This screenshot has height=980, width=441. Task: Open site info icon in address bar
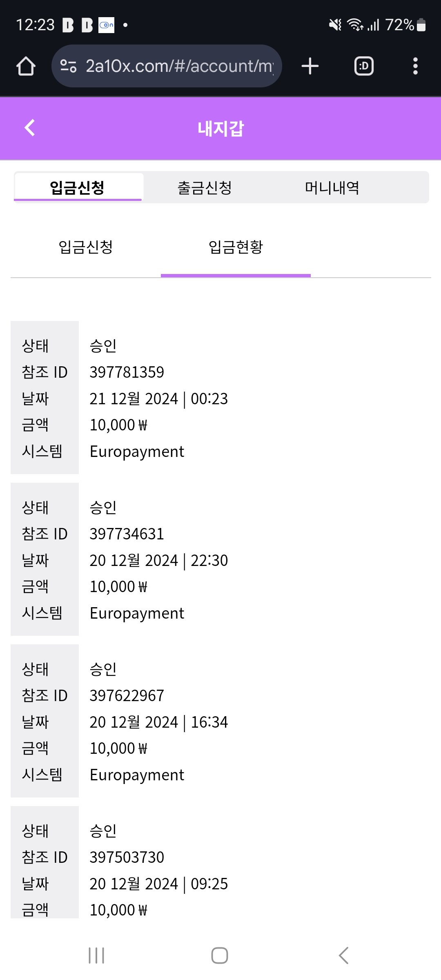pyautogui.click(x=68, y=66)
